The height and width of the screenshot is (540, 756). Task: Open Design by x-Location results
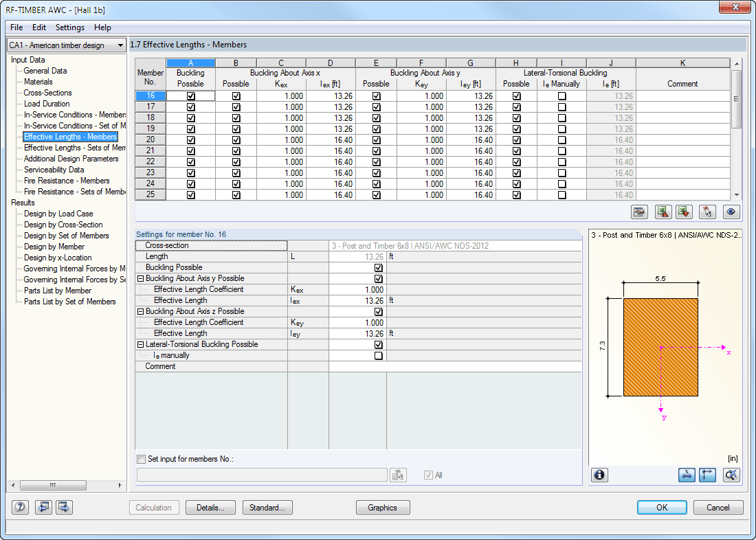point(58,258)
